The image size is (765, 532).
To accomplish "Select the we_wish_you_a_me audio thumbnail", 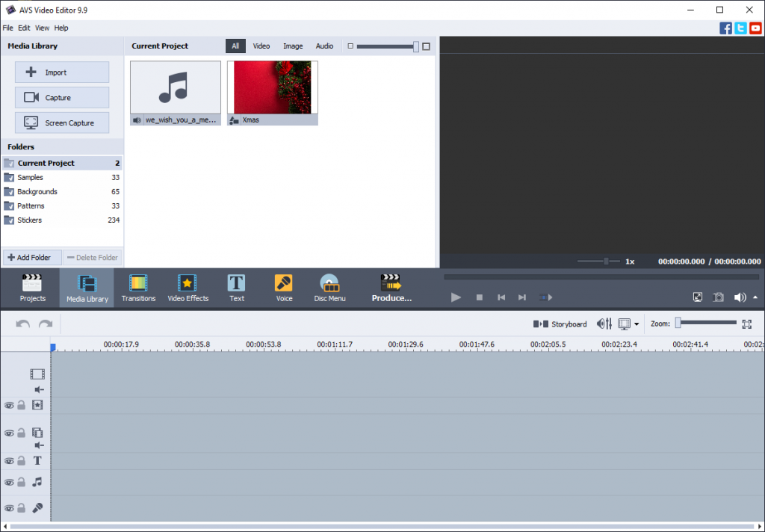I will 175,93.
